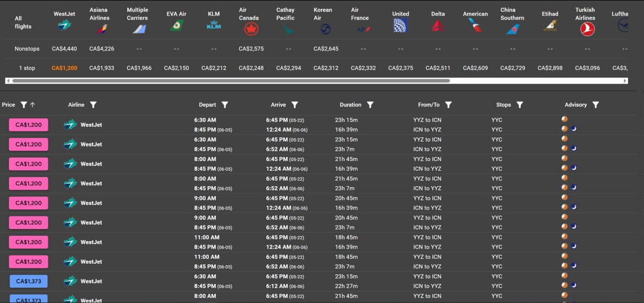Click first pink CA$1,200 price button
The image size is (644, 303).
29,125
